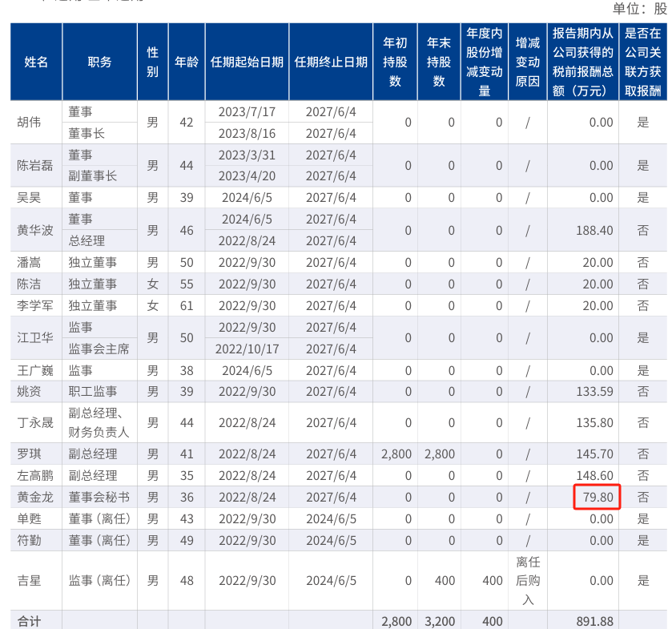Click the 145.70 remuneration value
The height and width of the screenshot is (629, 672).
[x=594, y=454]
